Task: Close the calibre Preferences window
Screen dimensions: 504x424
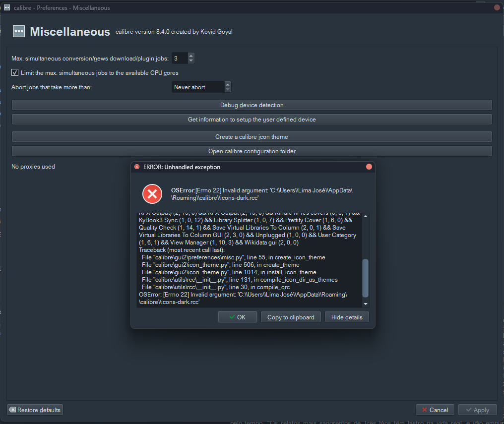Action: 497,7
